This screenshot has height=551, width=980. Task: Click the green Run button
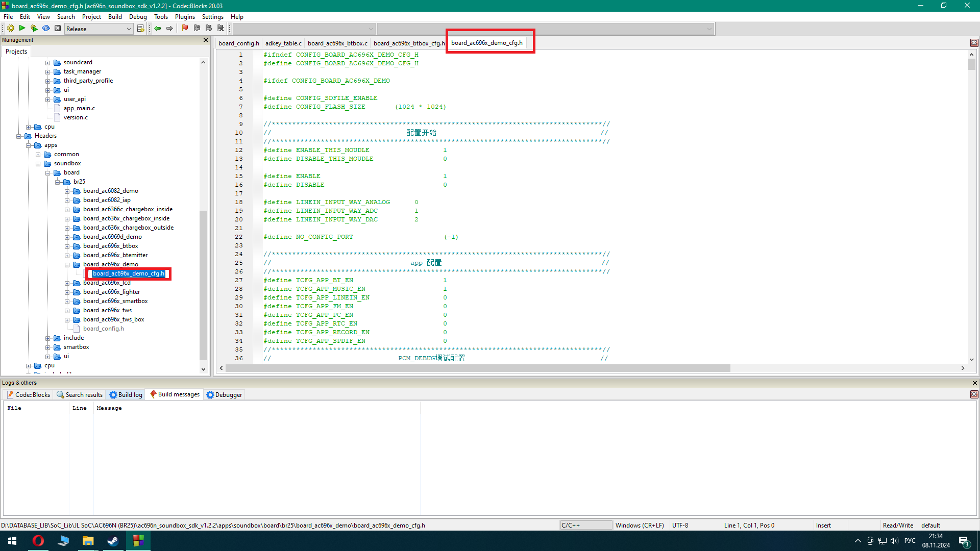coord(22,29)
